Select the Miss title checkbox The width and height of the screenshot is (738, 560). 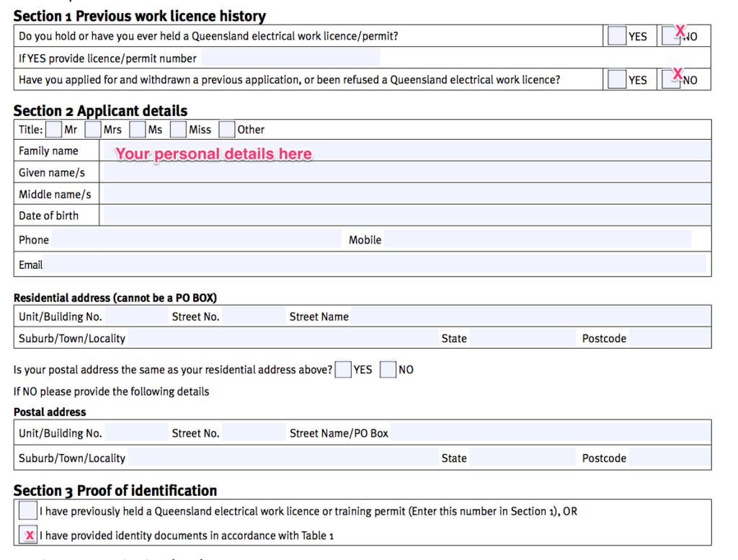[x=177, y=129]
